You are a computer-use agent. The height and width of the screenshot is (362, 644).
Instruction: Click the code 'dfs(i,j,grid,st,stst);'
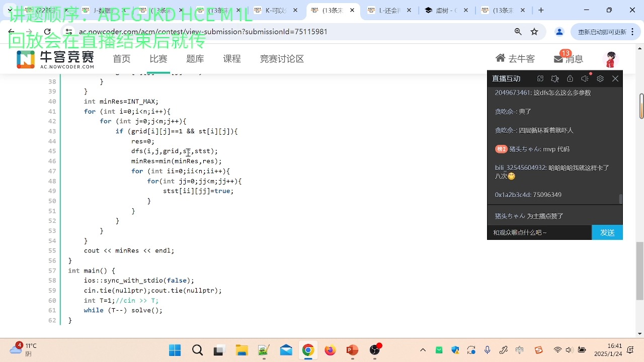(x=175, y=151)
